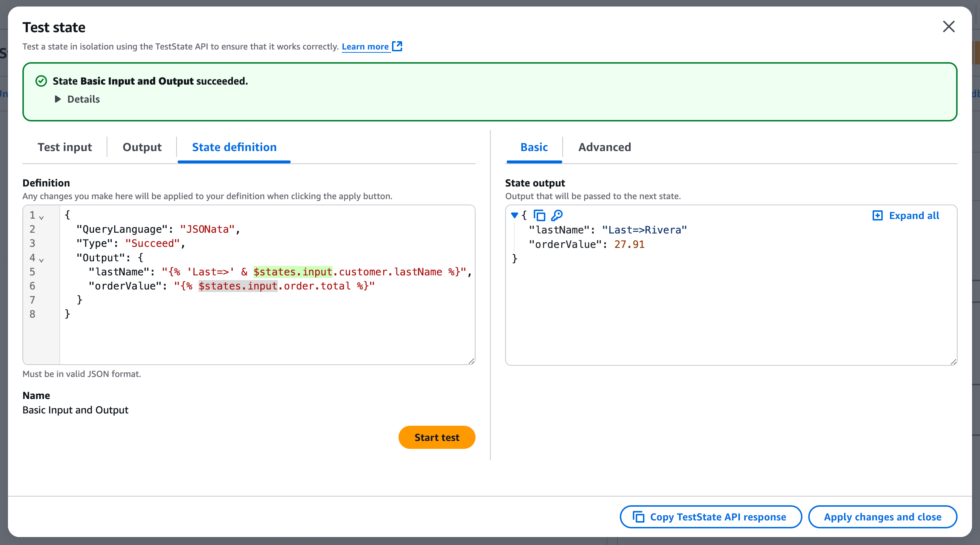Open the Learn more external link icon
Viewport: 980px width, 545px height.
397,46
